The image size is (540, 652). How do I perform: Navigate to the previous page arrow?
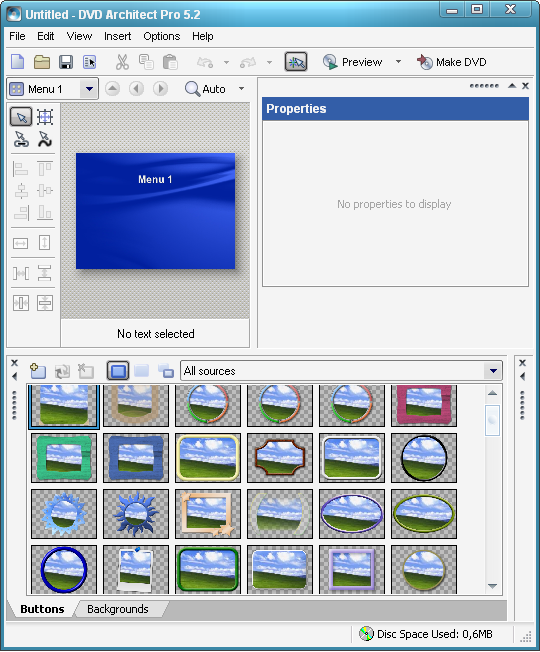[136, 89]
